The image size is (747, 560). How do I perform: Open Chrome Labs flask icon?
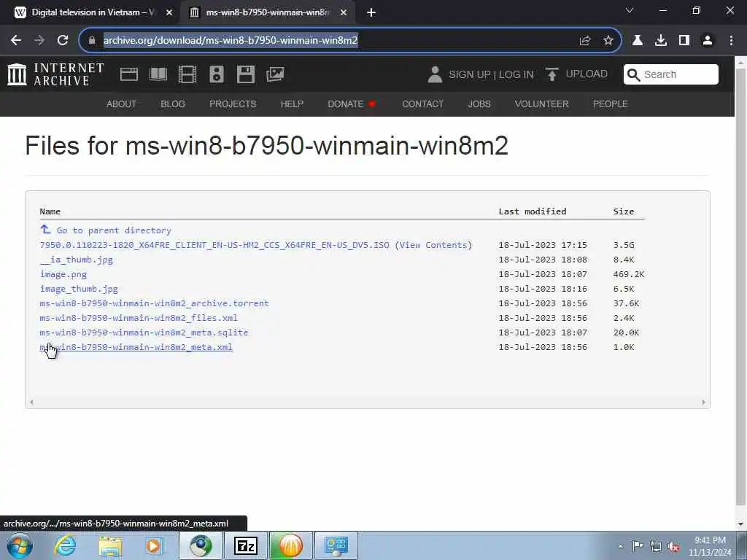(x=637, y=41)
